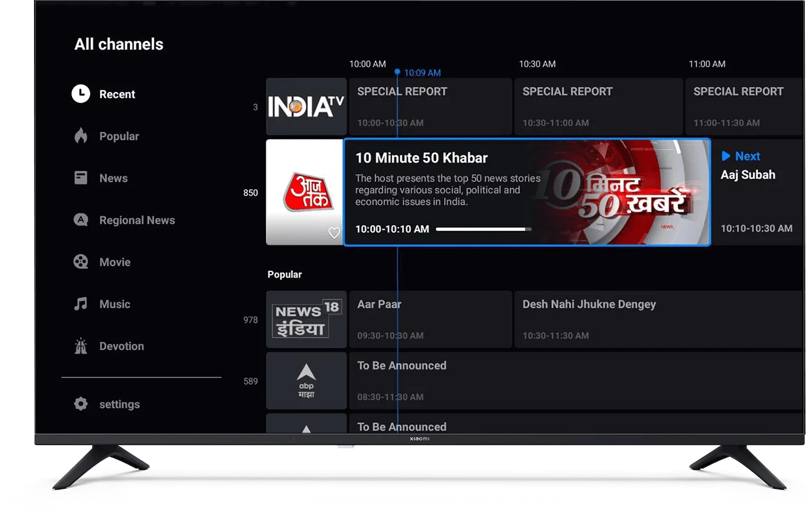The width and height of the screenshot is (812, 513).
Task: Click the Devotion temple icon
Action: [x=80, y=346]
